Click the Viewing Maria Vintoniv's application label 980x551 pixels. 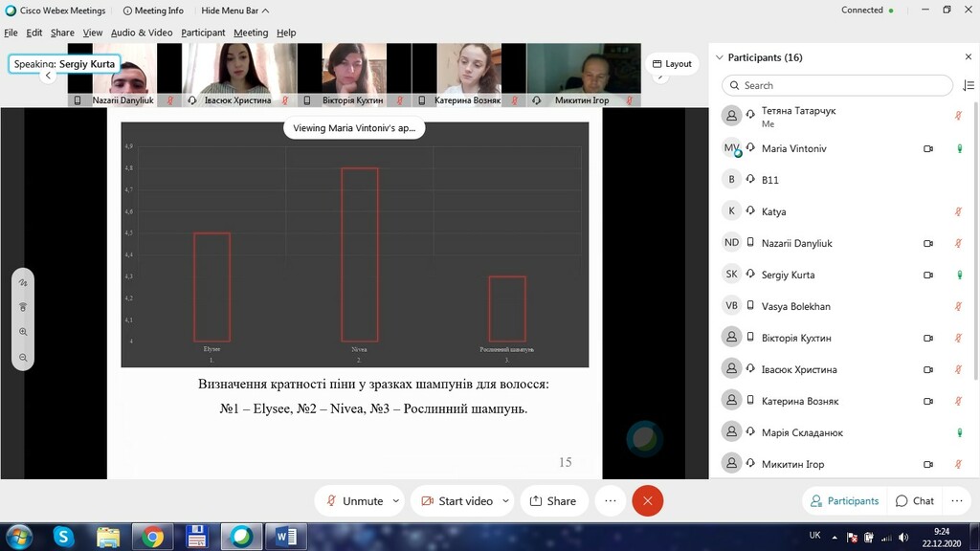point(354,128)
